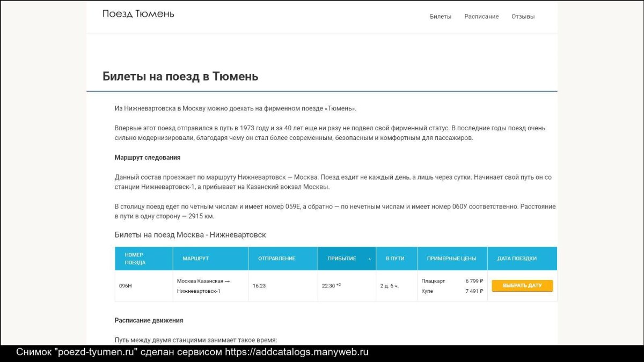
Task: Click the Примерные цены column header
Action: point(451,258)
